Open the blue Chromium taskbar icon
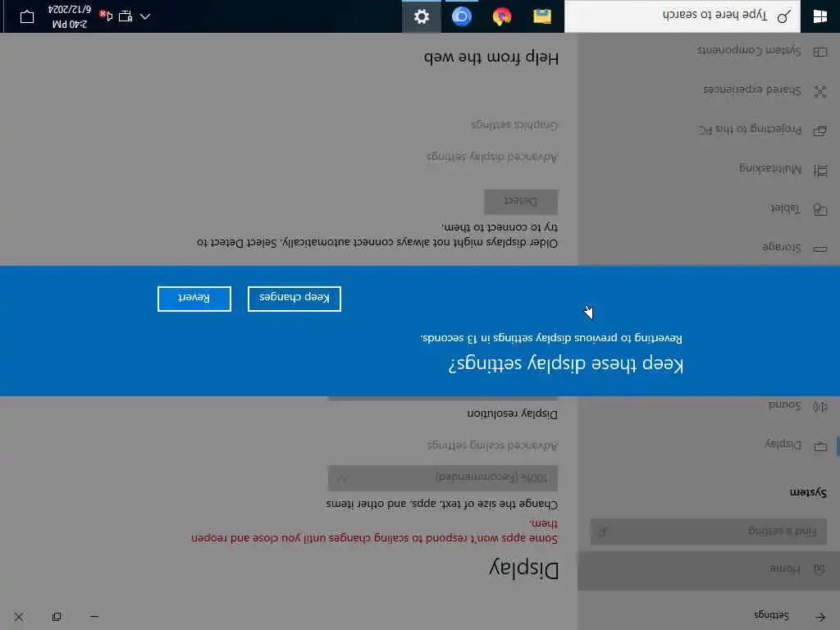 (x=461, y=16)
